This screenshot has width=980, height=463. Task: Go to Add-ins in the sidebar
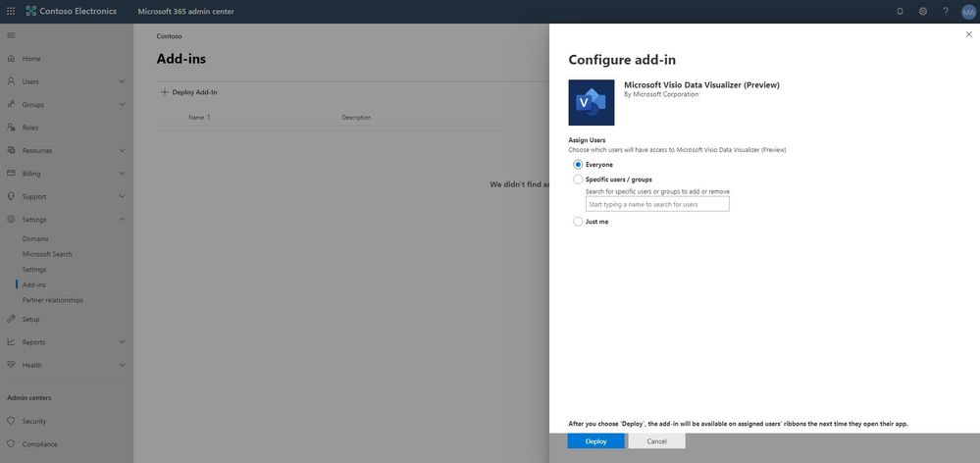tap(33, 284)
